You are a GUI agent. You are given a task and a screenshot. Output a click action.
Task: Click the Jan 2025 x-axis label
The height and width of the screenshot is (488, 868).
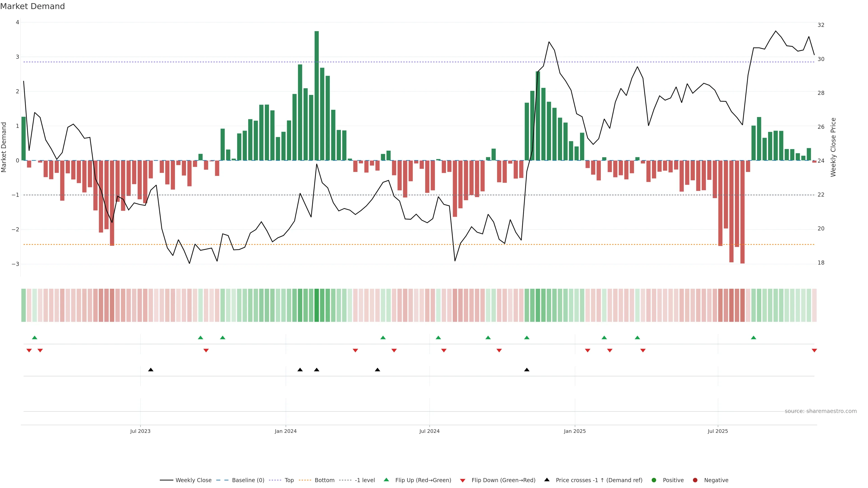coord(575,431)
